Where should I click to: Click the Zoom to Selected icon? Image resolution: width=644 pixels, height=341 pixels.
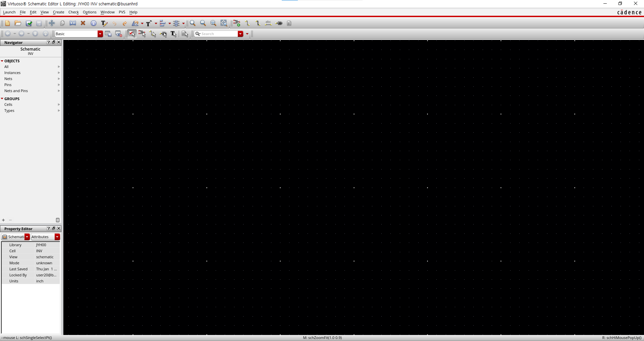point(224,23)
